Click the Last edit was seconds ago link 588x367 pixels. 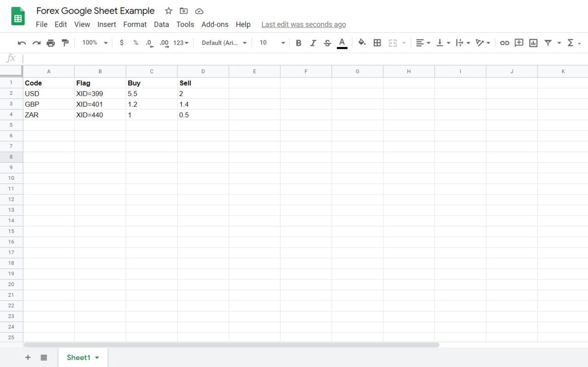click(x=303, y=24)
